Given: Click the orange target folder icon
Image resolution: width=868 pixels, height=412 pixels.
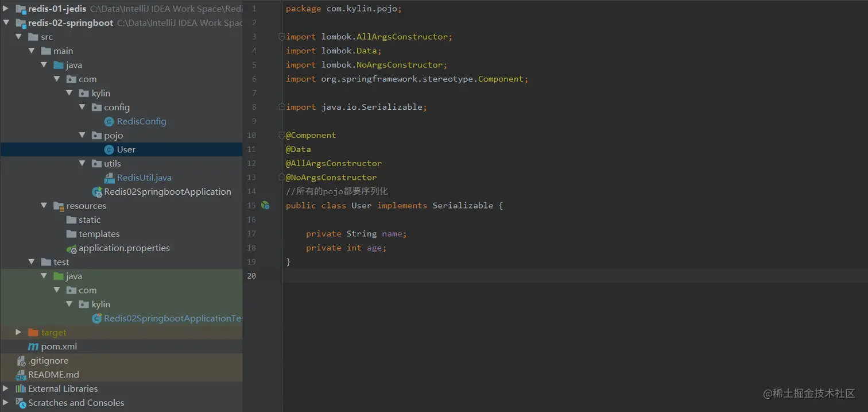Looking at the screenshot, I should pos(33,332).
